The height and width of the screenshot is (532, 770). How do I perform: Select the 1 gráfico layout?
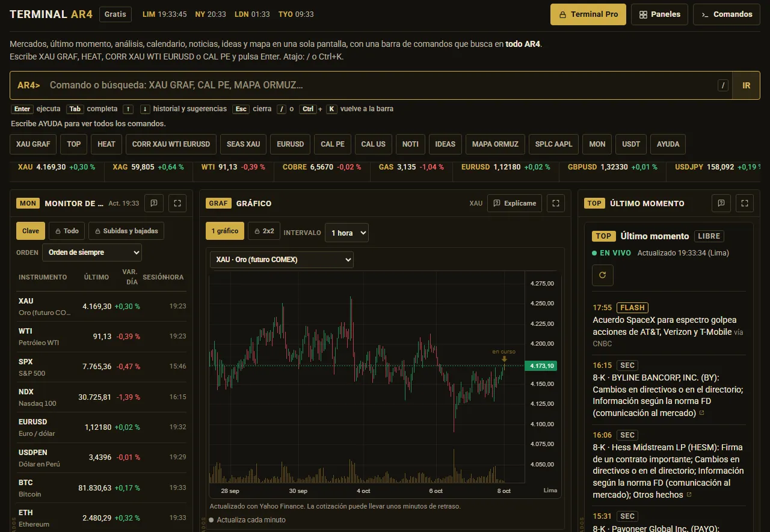[225, 231]
